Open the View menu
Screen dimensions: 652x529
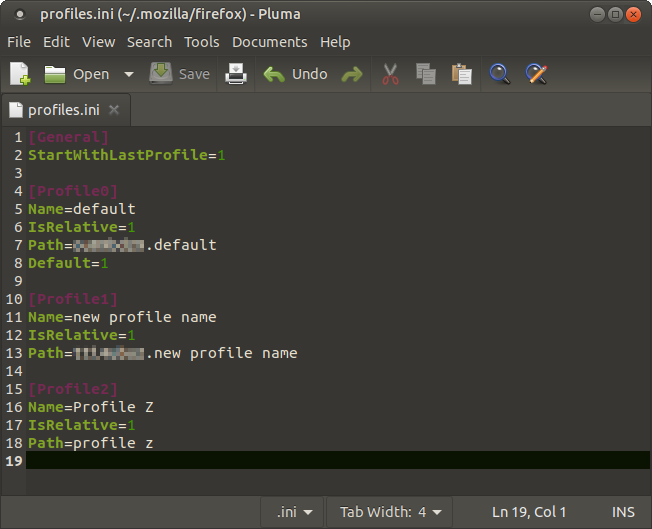pos(99,42)
